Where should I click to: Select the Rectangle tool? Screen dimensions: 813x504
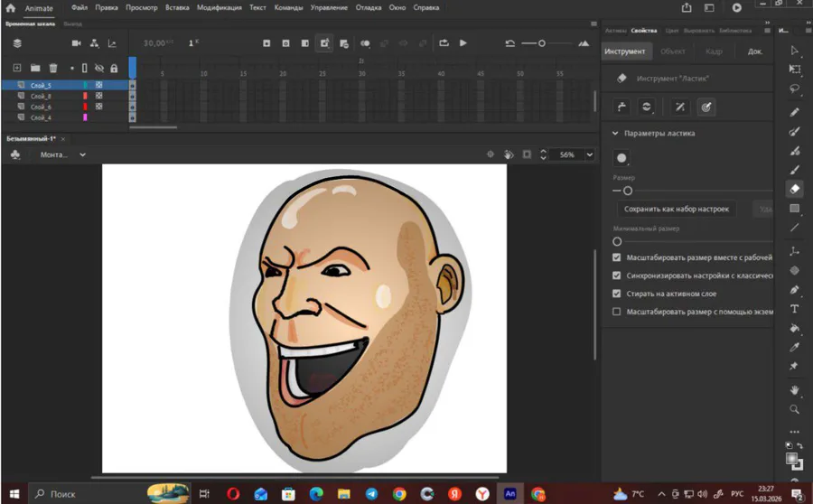[795, 209]
